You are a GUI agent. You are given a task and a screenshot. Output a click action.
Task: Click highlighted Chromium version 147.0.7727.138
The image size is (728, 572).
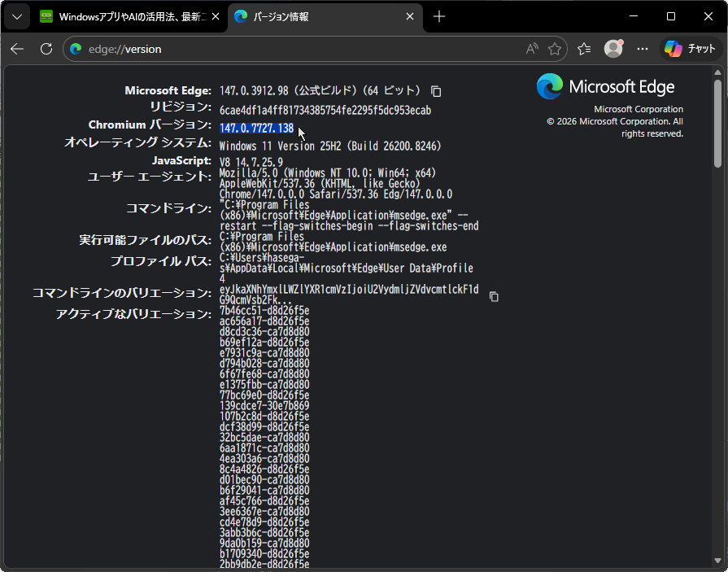(x=257, y=128)
